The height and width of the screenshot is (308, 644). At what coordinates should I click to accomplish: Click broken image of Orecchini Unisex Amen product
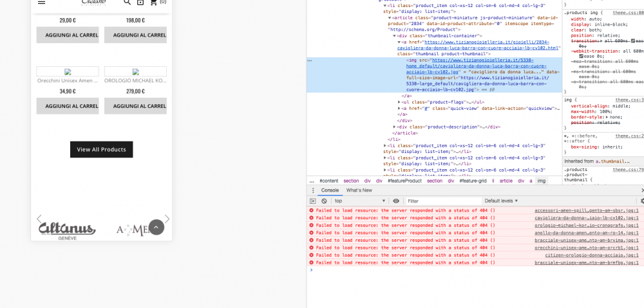68,71
